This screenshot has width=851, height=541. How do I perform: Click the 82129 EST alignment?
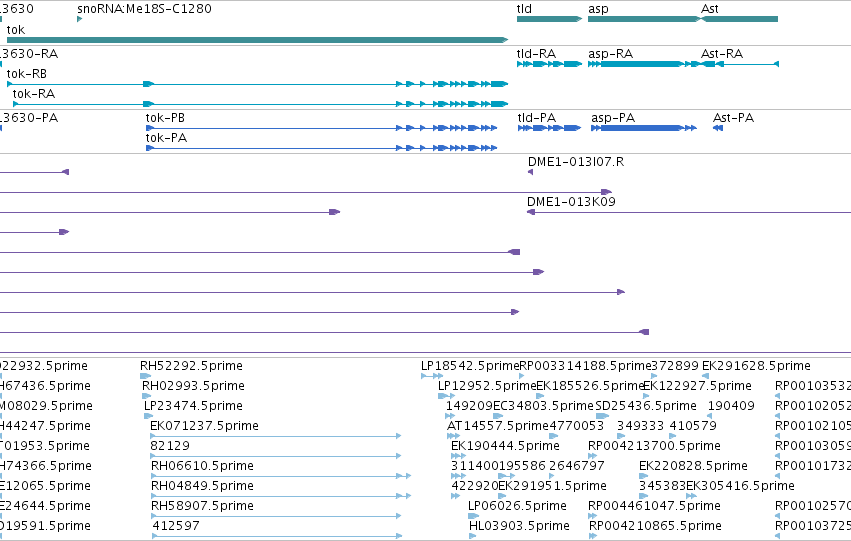pos(276,456)
